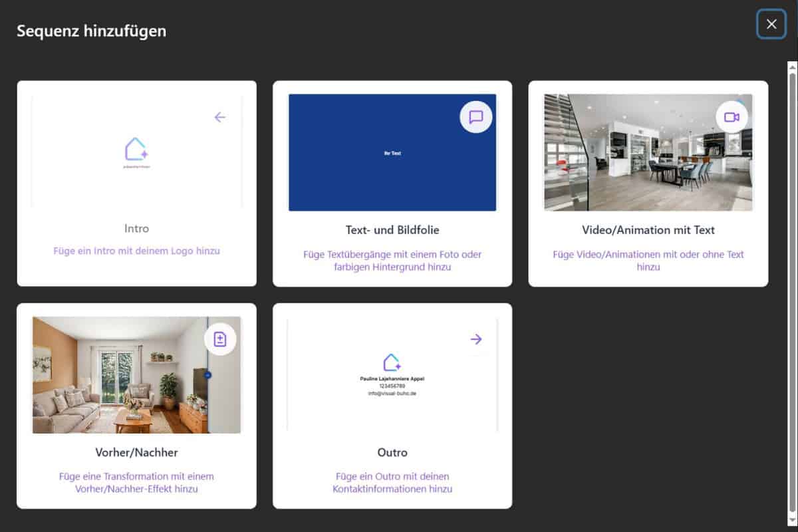
Task: Choose the Video/Animation mit Text title
Action: click(648, 230)
